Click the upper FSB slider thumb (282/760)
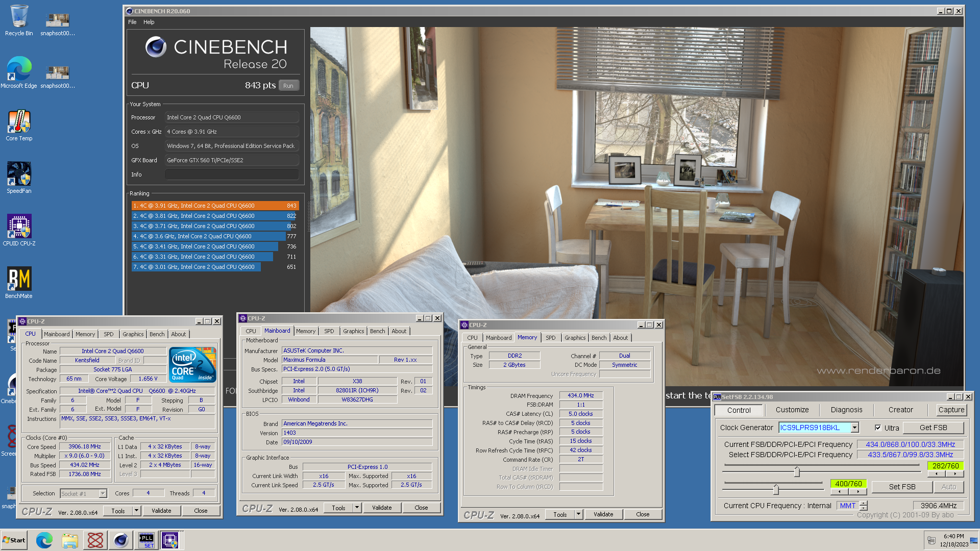The image size is (980, 551). (797, 472)
